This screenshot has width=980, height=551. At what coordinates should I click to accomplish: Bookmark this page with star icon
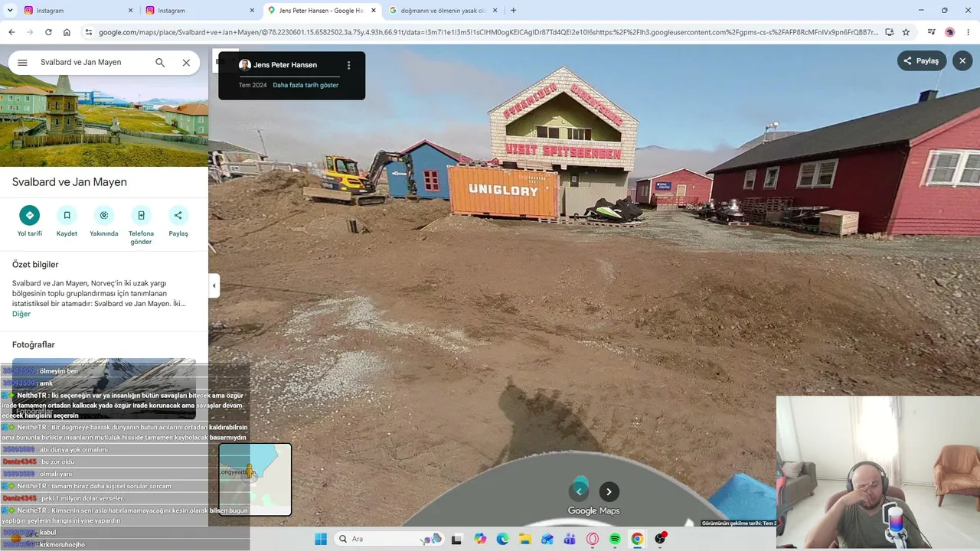(906, 32)
